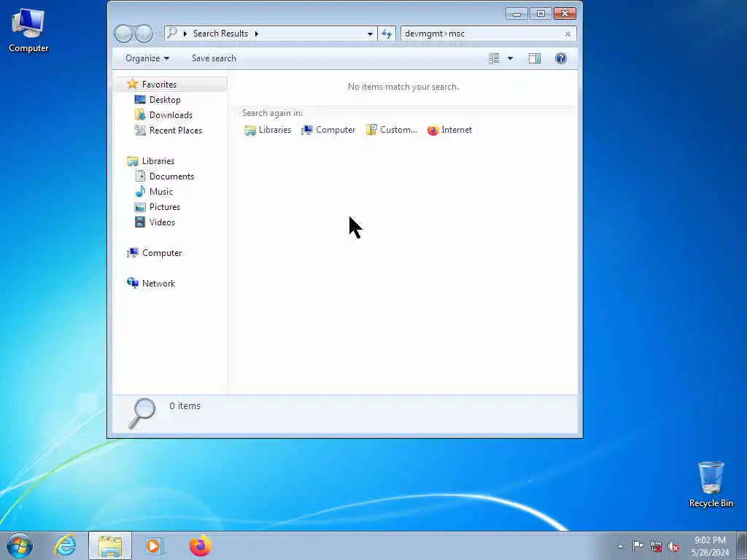Click the Downloads folder icon in Favorites
This screenshot has width=747, height=560.
coord(140,114)
